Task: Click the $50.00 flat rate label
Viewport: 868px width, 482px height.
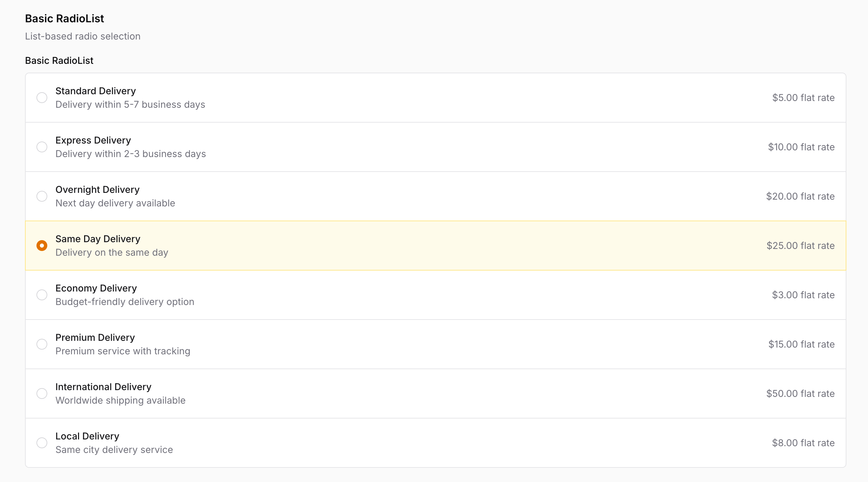Action: (800, 394)
